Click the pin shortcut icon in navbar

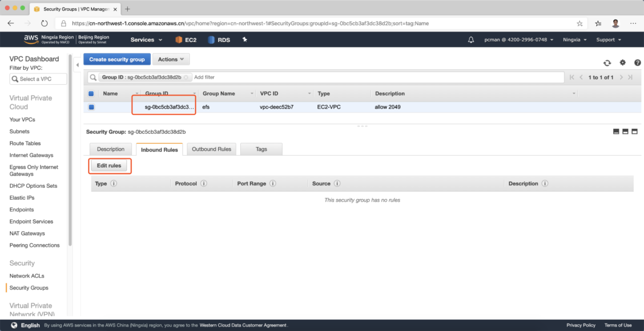pyautogui.click(x=245, y=40)
